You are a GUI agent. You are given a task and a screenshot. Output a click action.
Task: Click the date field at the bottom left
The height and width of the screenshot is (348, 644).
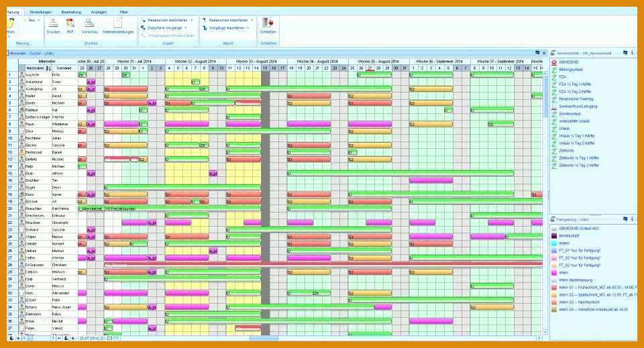click(89, 338)
